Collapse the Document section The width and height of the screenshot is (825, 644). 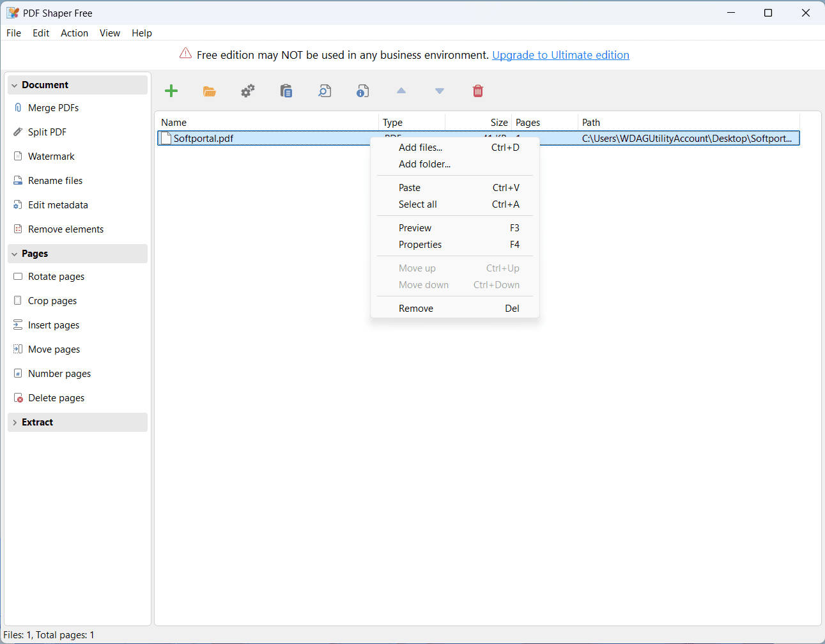(x=78, y=85)
